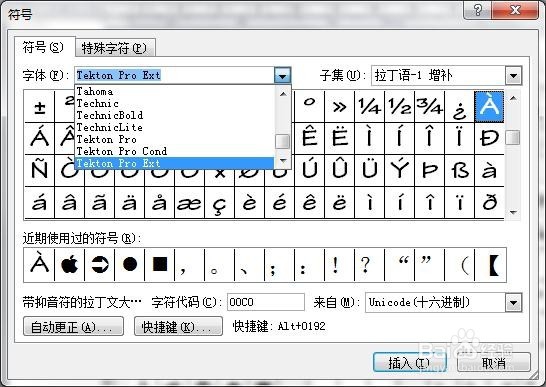
Task: Select the black bracket 【 recent symbol
Action: [489, 265]
